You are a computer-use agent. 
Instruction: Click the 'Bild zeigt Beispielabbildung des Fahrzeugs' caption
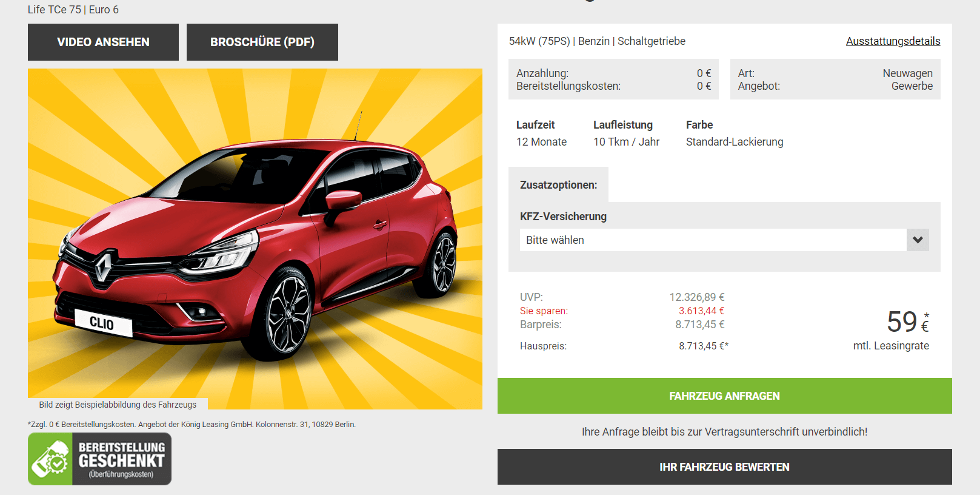coord(118,405)
